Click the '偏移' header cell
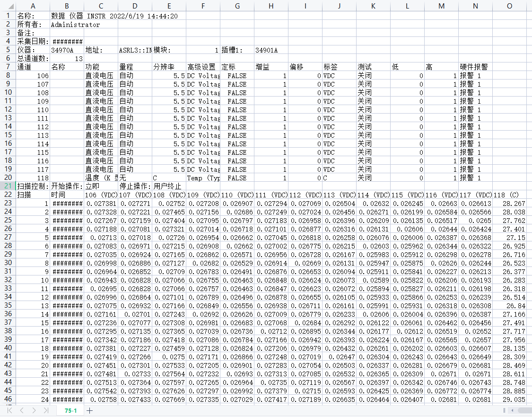 (x=305, y=67)
